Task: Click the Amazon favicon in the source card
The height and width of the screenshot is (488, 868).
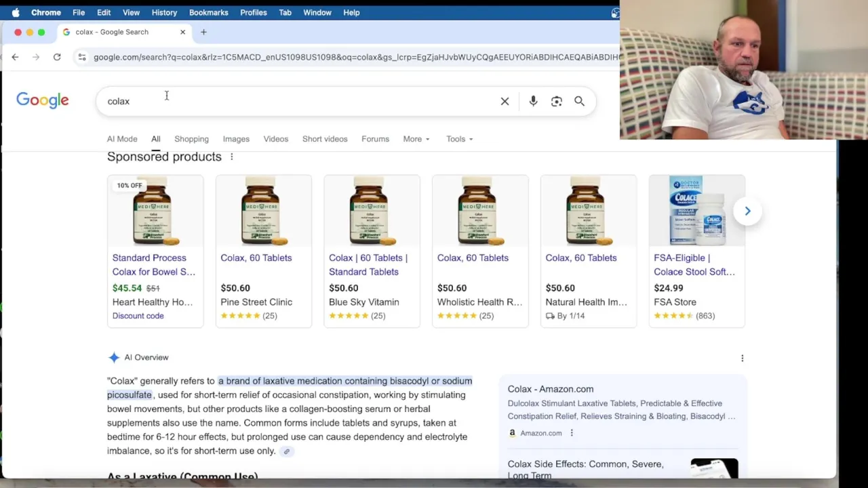Action: click(512, 433)
